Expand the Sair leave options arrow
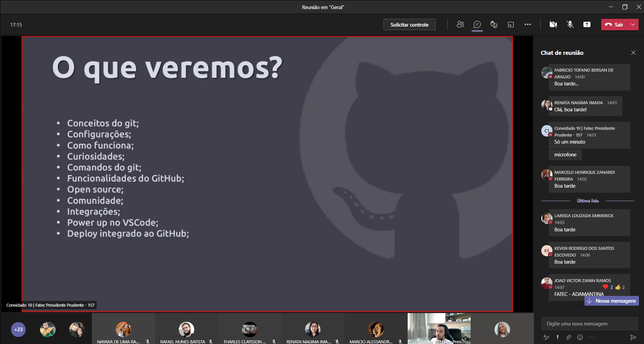This screenshot has width=644, height=344. coord(633,25)
